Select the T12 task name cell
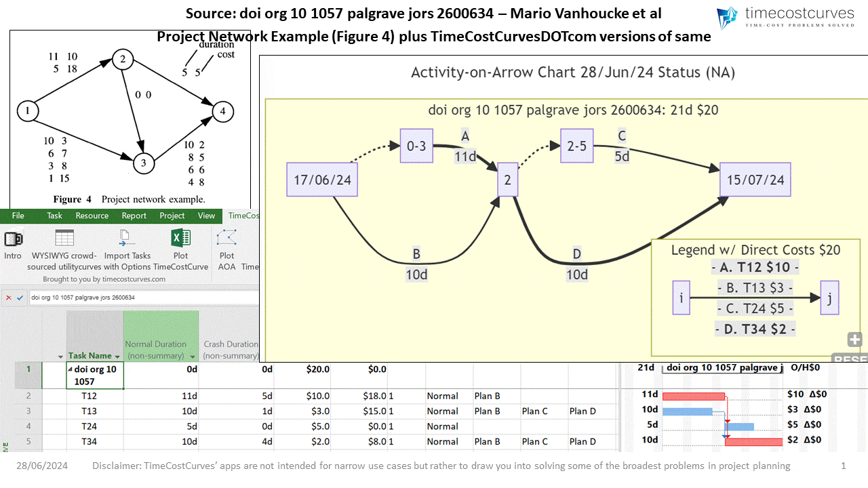The image size is (868, 488). click(95, 396)
